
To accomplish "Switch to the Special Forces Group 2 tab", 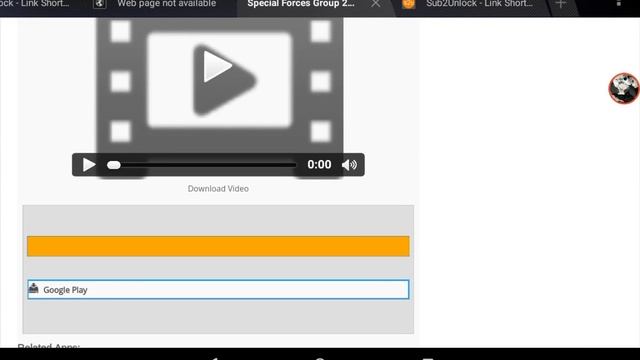I will click(x=301, y=4).
